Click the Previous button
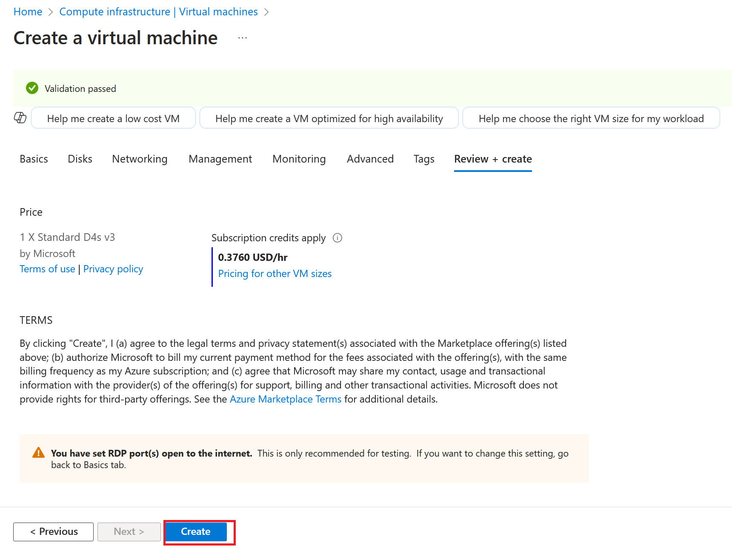The width and height of the screenshot is (732, 560). click(x=53, y=531)
